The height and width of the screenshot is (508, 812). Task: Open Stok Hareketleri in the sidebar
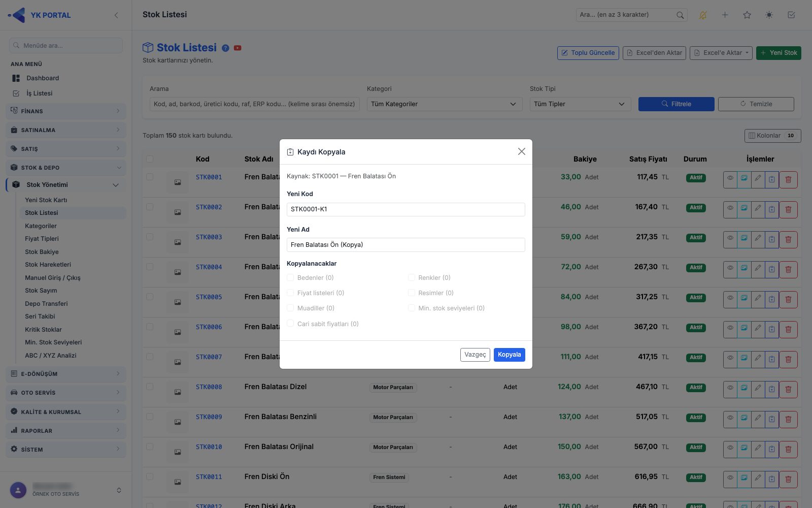pos(48,265)
